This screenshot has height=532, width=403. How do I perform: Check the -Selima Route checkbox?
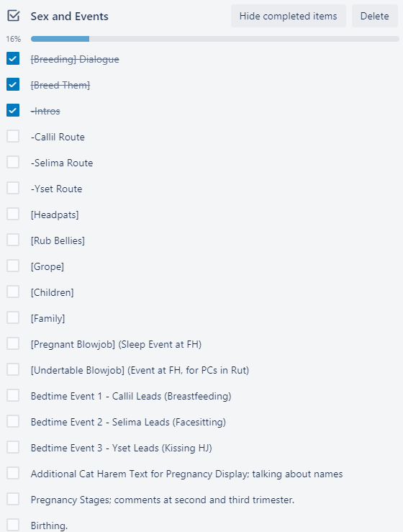[x=13, y=162]
